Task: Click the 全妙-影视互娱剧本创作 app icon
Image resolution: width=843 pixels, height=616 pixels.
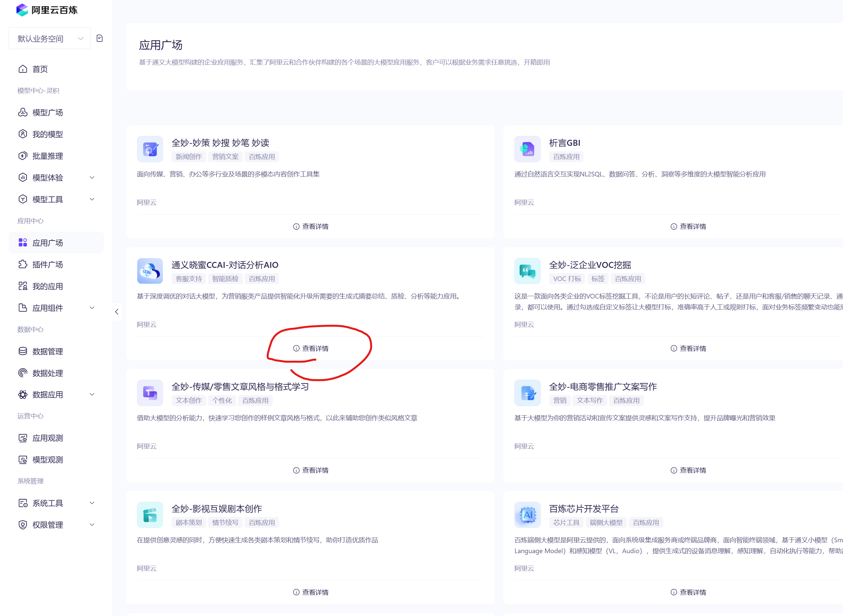Action: (150, 515)
